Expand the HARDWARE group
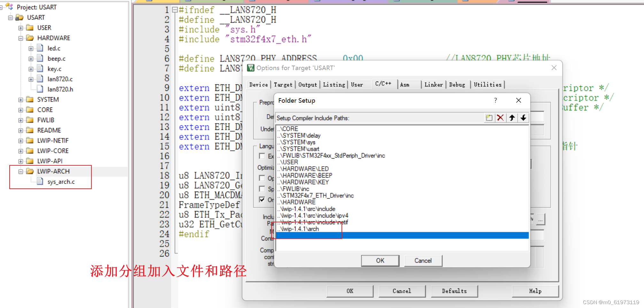The image size is (644, 308). coord(20,38)
